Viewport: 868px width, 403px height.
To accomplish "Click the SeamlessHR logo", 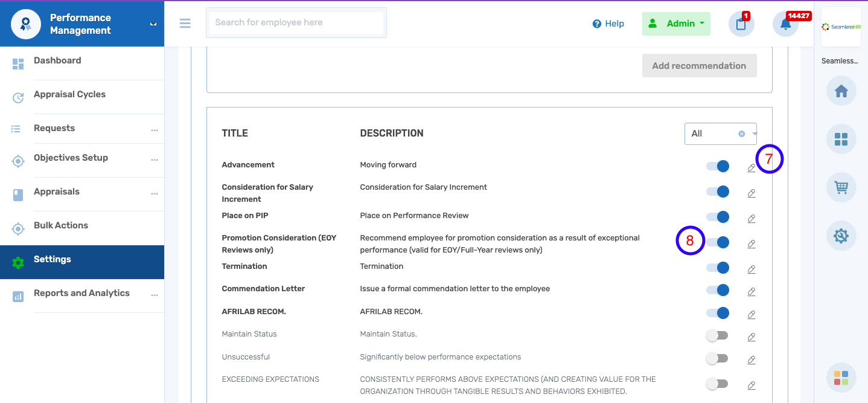I will tap(840, 27).
